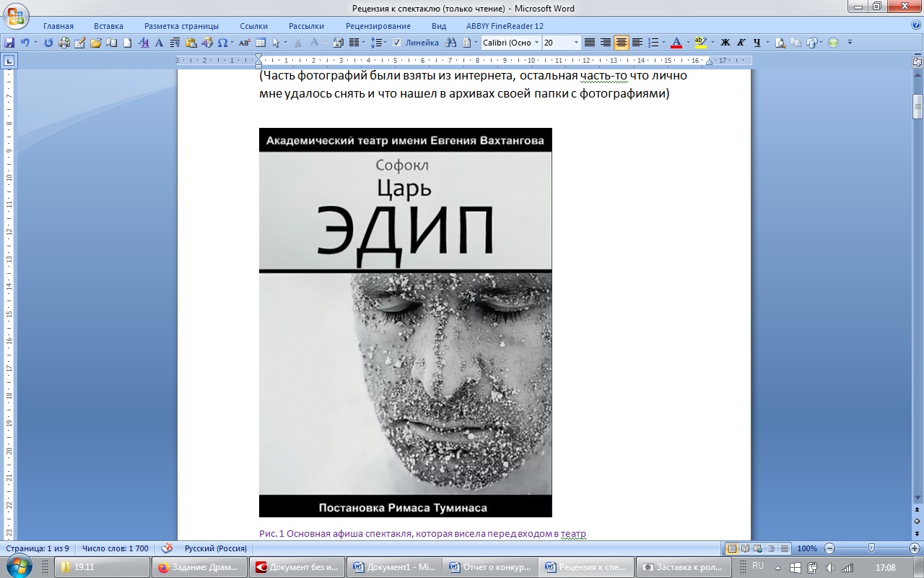This screenshot has height=578, width=924.
Task: Open the ABBYY FineReader 12 tab
Action: point(505,26)
